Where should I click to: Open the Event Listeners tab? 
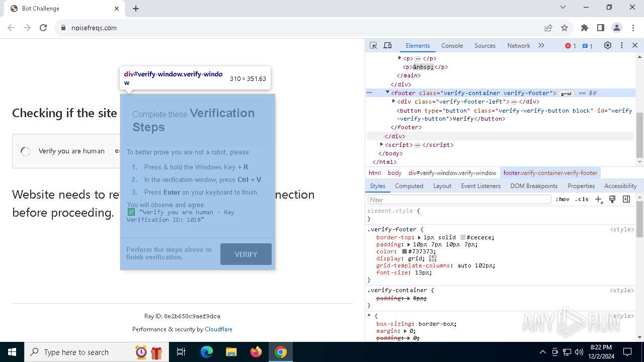point(481,186)
